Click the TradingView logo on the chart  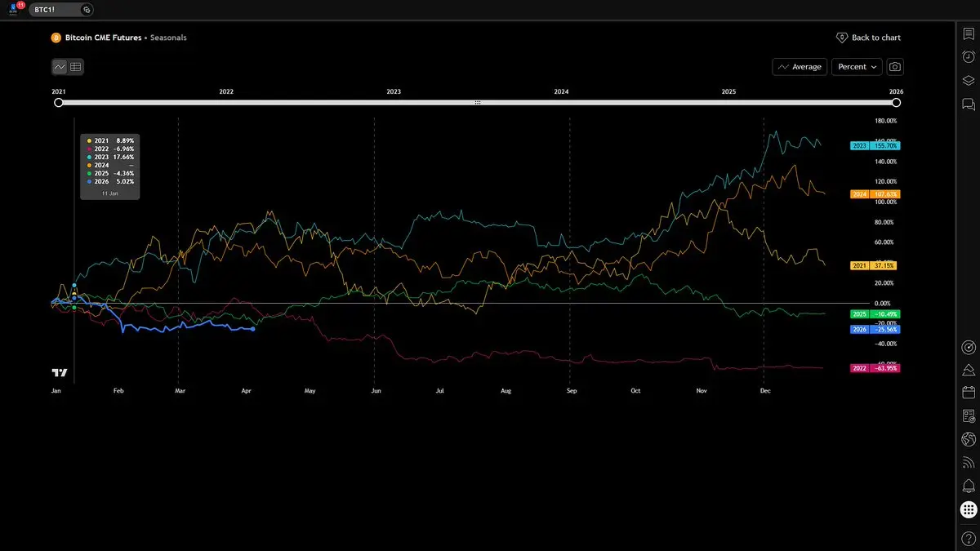point(60,373)
